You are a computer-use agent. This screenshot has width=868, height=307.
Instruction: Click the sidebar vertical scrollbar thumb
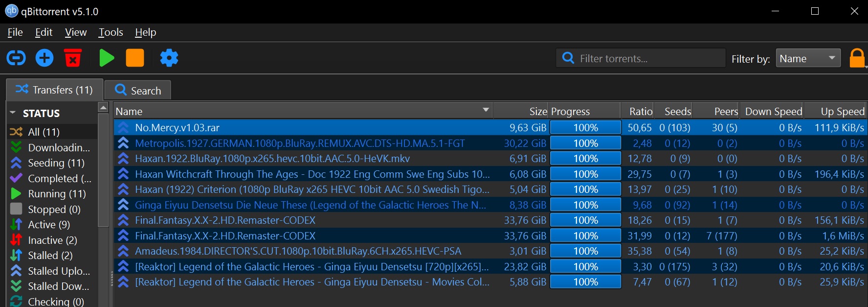[103, 170]
